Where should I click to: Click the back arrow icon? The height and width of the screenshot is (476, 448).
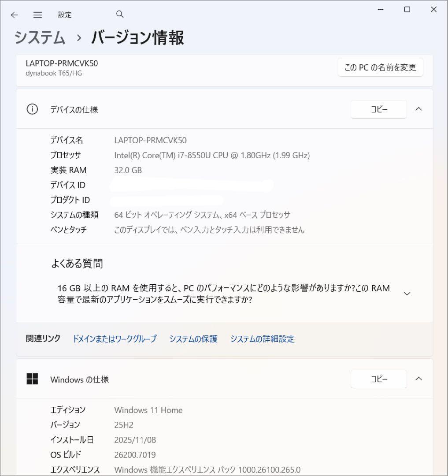15,15
